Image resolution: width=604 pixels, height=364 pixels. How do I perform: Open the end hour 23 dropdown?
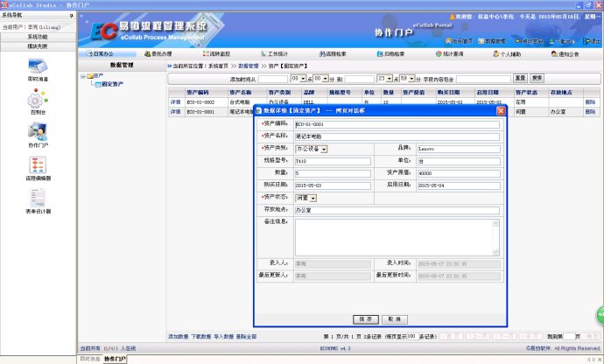[x=389, y=79]
